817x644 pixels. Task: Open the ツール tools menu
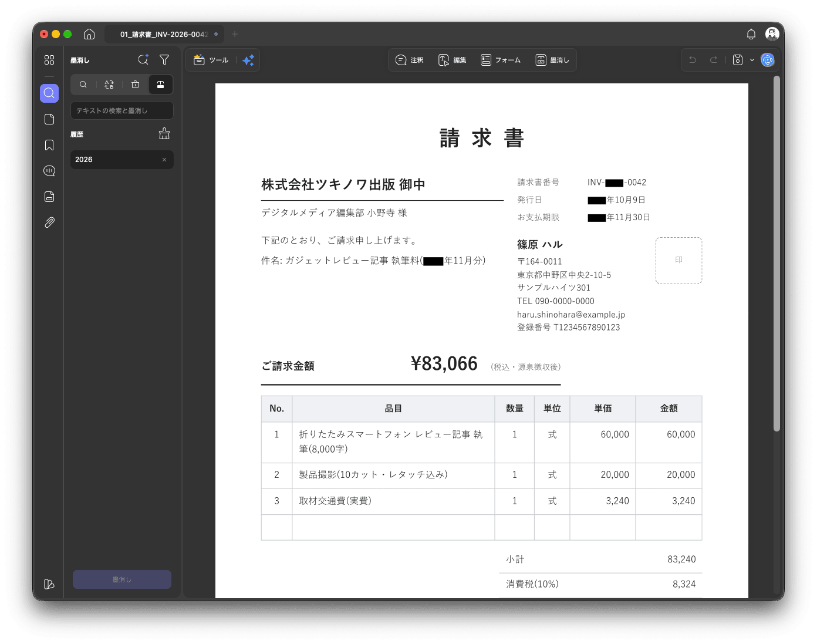pos(211,60)
